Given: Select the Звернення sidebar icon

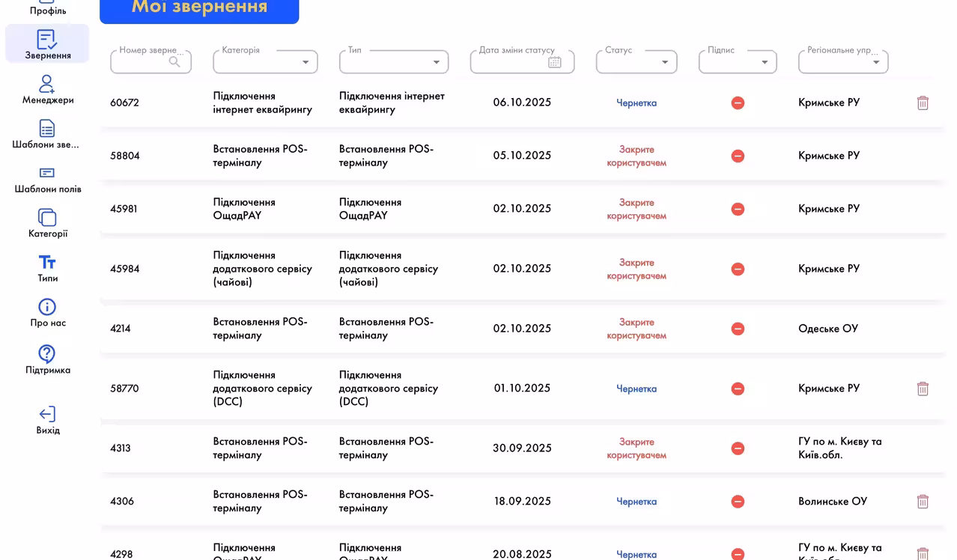Looking at the screenshot, I should [x=46, y=40].
